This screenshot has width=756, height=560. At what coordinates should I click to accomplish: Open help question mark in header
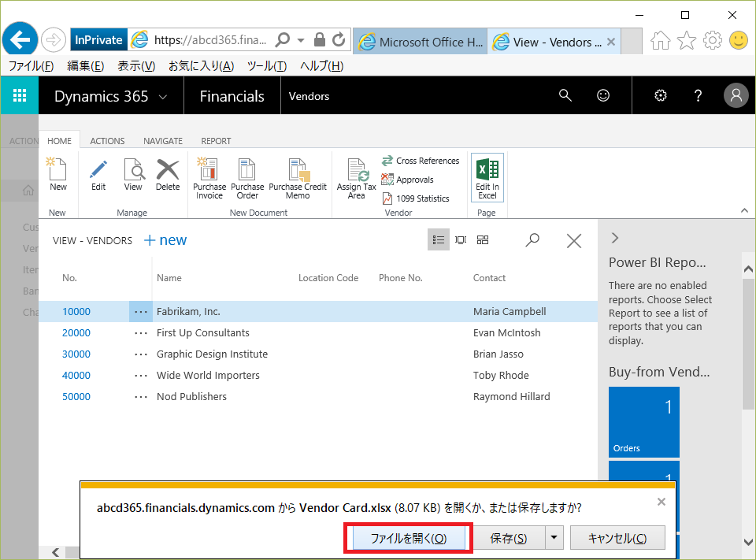tap(698, 95)
